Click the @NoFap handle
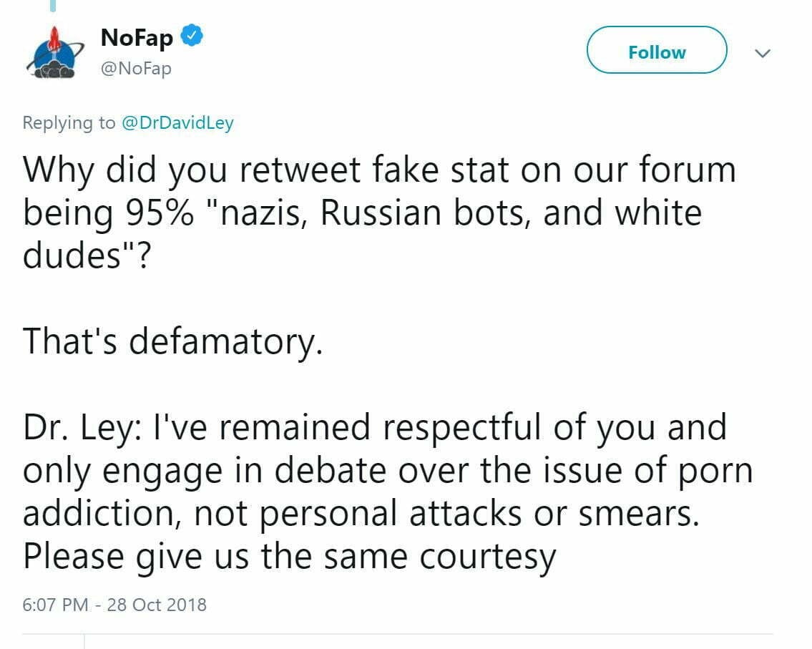812x649 pixels. point(136,69)
